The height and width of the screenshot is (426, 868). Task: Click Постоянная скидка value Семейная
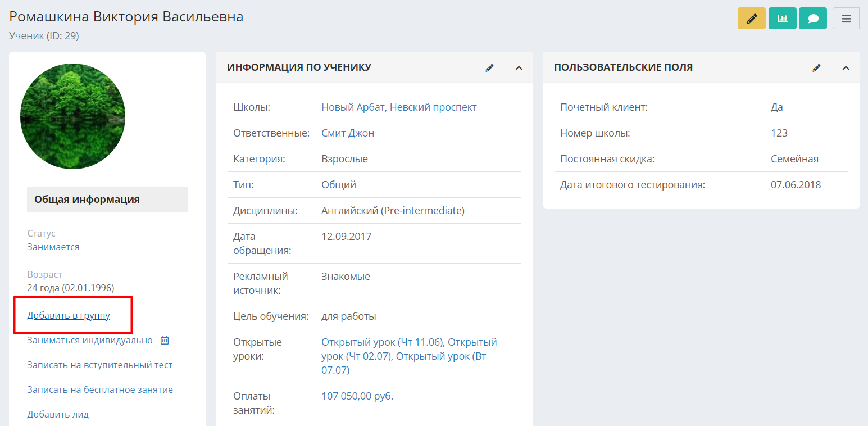[x=794, y=158]
